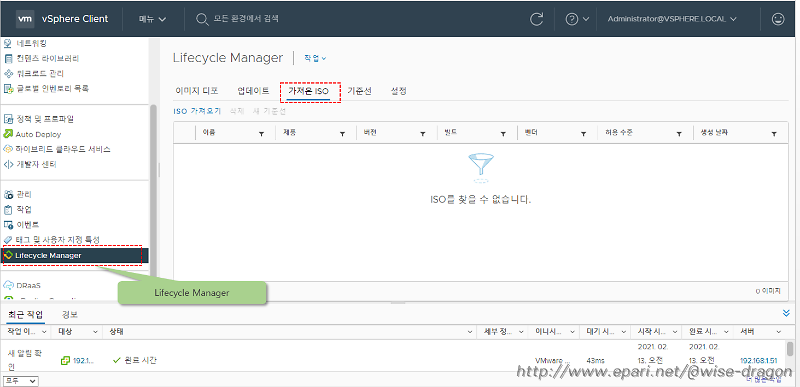The image size is (800, 387).
Task: Open 워크로드 관리 in the sidebar
Action: 40,73
